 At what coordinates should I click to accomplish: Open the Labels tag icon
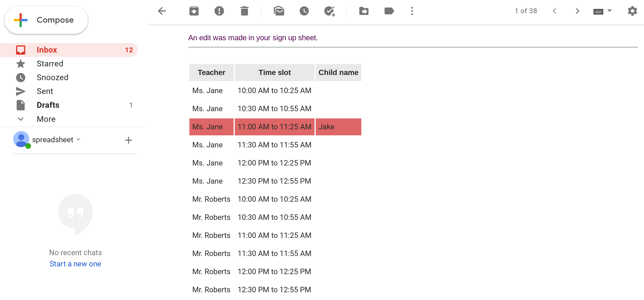pyautogui.click(x=389, y=11)
